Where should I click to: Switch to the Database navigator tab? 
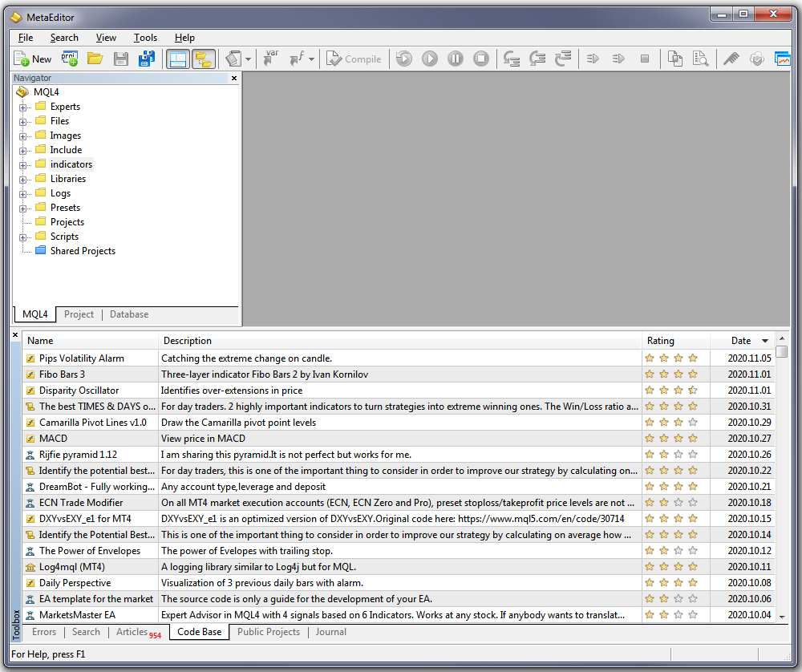tap(129, 314)
